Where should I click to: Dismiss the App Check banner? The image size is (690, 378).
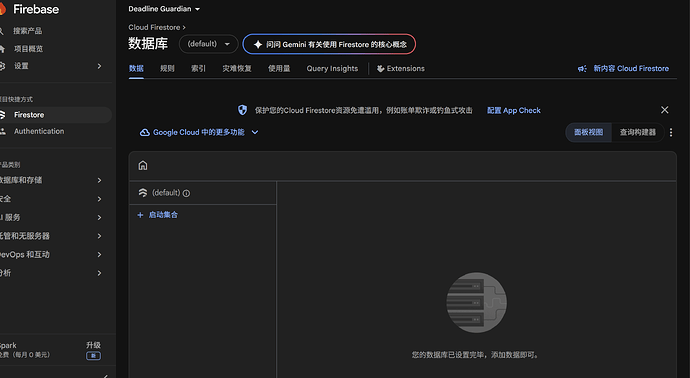[664, 110]
